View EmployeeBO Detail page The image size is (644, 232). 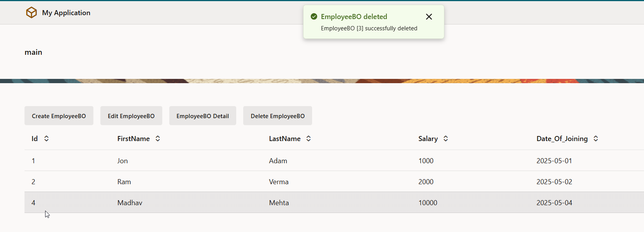click(202, 116)
